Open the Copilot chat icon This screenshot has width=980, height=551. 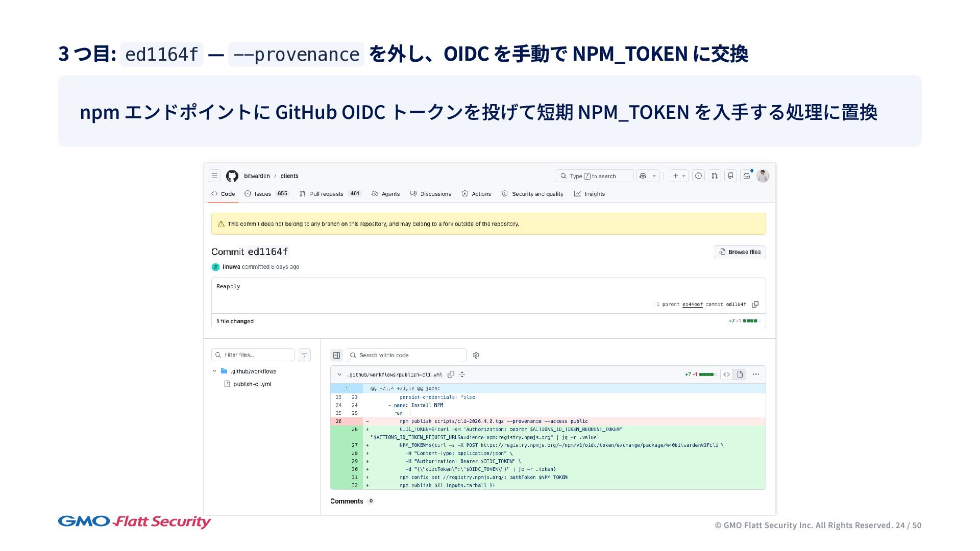pos(643,176)
